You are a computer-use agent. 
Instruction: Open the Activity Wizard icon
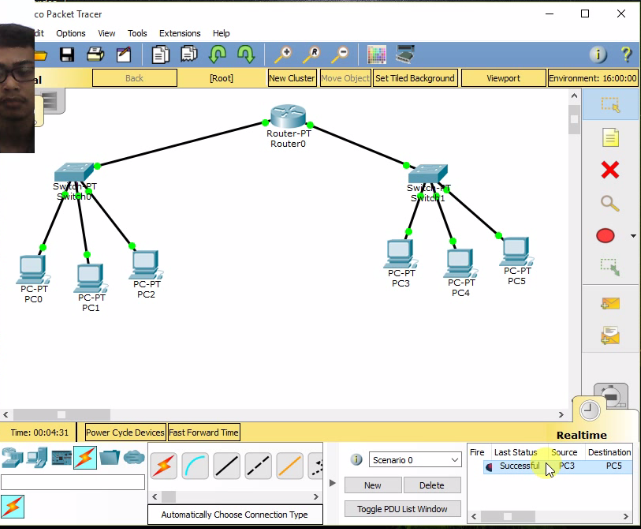click(124, 54)
